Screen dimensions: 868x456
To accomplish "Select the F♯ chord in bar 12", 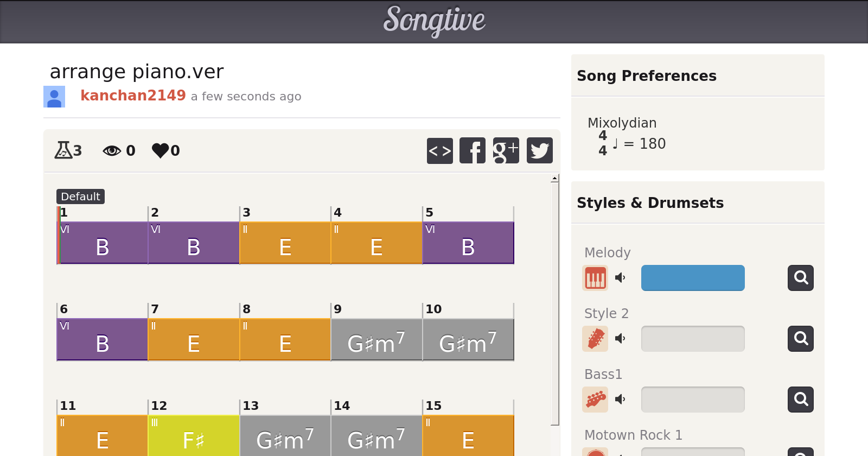I will 194,436.
